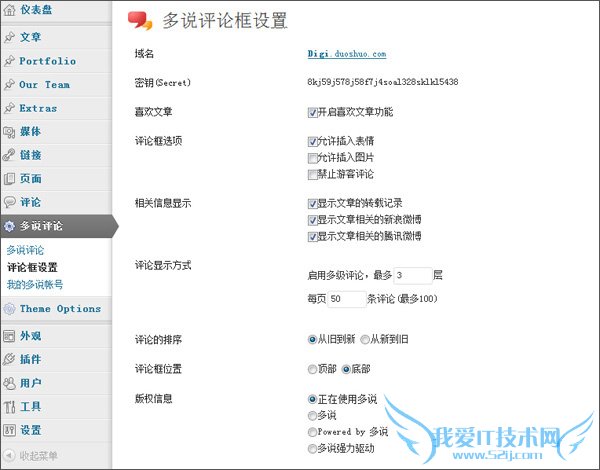Select 正在使用多说 copyright option
This screenshot has width=600, height=470.
point(312,399)
